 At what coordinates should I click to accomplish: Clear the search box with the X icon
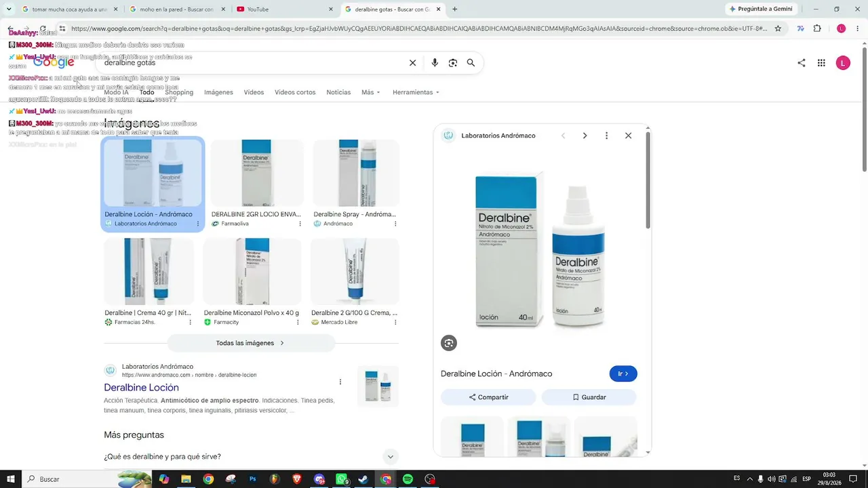pyautogui.click(x=412, y=63)
